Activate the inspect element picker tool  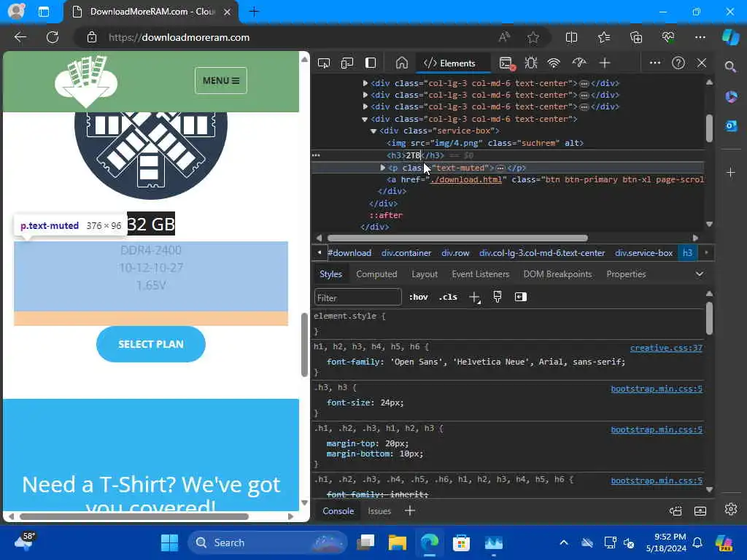click(324, 63)
